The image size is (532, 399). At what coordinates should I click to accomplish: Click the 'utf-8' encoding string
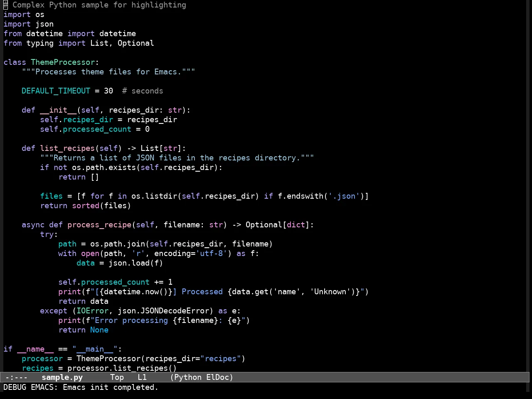pos(211,254)
